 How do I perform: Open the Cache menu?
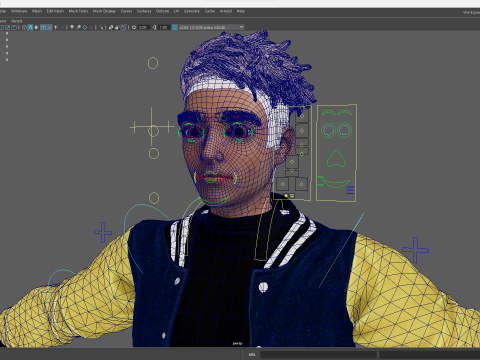coord(210,11)
